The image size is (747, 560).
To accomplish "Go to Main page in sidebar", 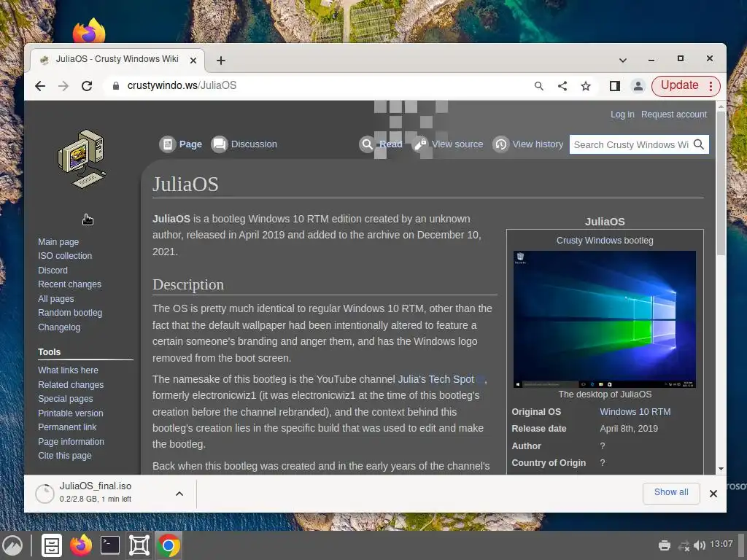I will tap(58, 242).
